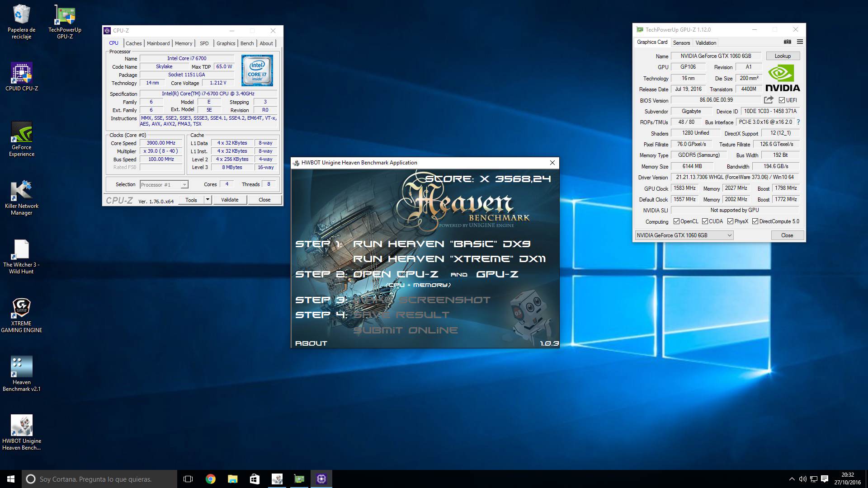
Task: Click the GPU-Z BIOS share/export icon
Action: [x=769, y=100]
